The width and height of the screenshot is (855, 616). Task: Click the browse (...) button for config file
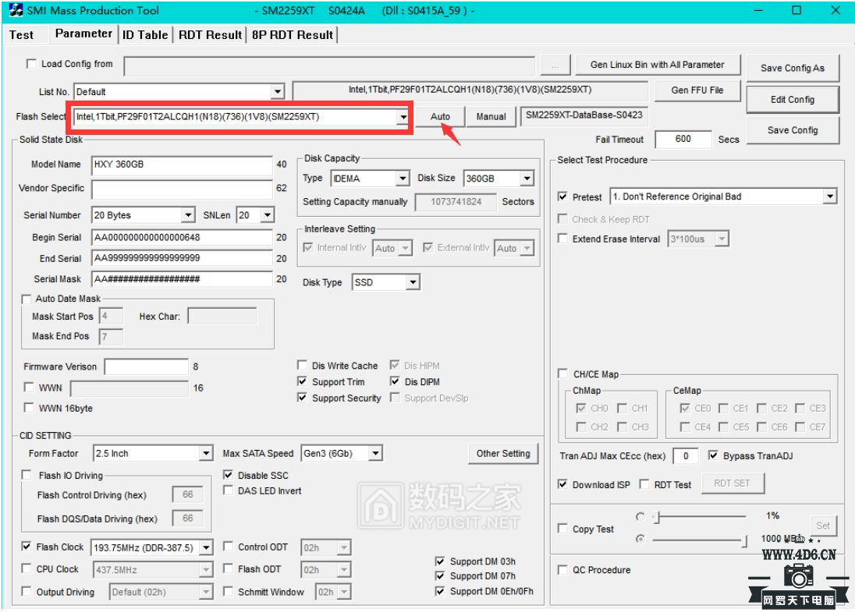(555, 65)
